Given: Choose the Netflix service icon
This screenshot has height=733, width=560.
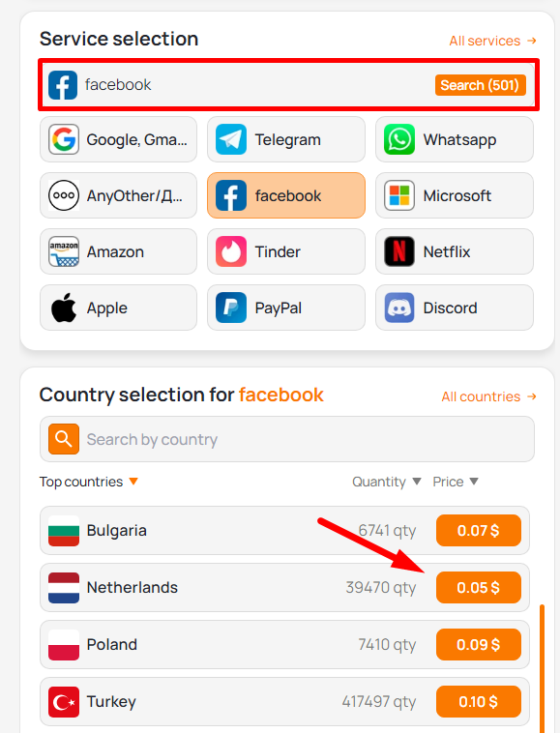Looking at the screenshot, I should (399, 251).
